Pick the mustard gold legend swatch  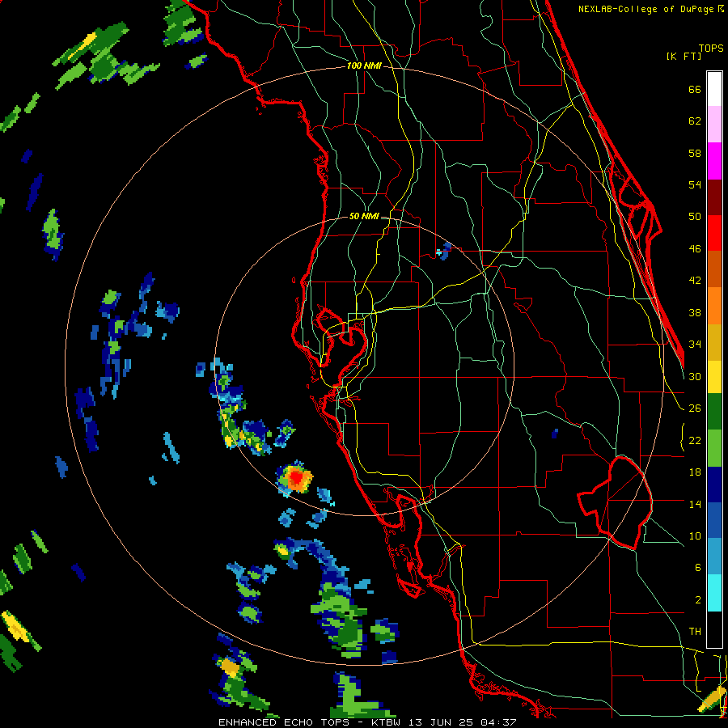coord(714,342)
